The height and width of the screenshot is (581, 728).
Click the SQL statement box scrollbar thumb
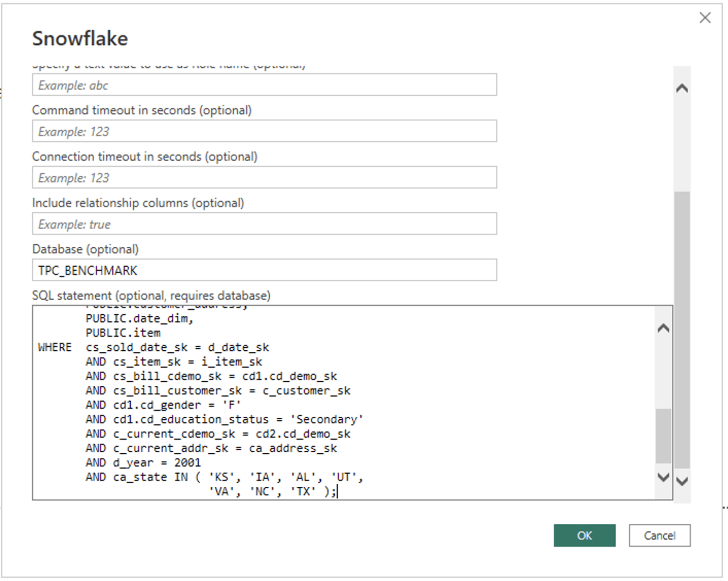point(664,436)
